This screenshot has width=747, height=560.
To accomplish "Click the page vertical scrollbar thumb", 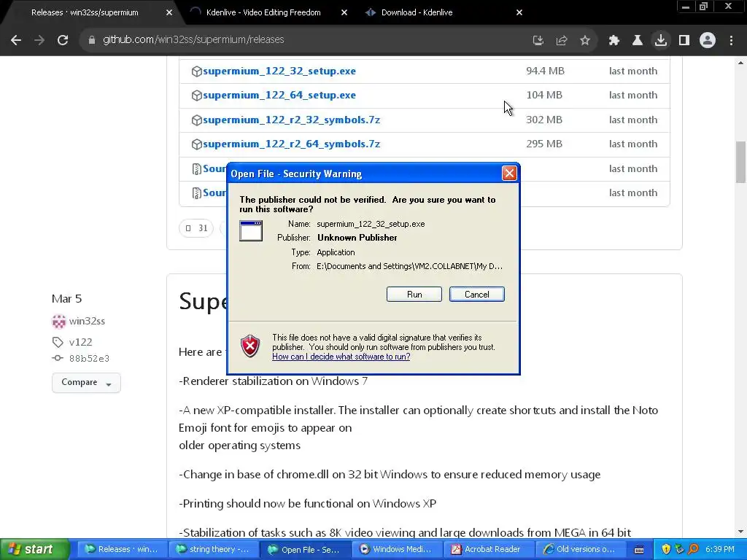I will tap(740, 162).
